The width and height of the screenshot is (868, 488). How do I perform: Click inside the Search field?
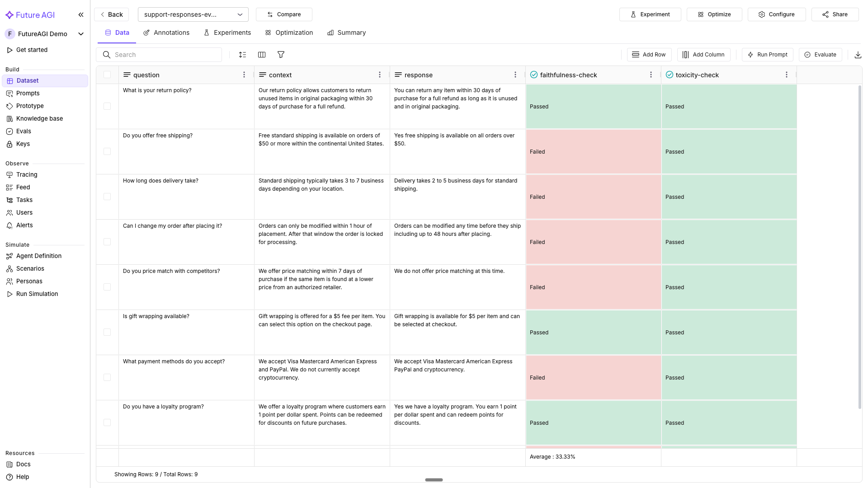click(158, 54)
